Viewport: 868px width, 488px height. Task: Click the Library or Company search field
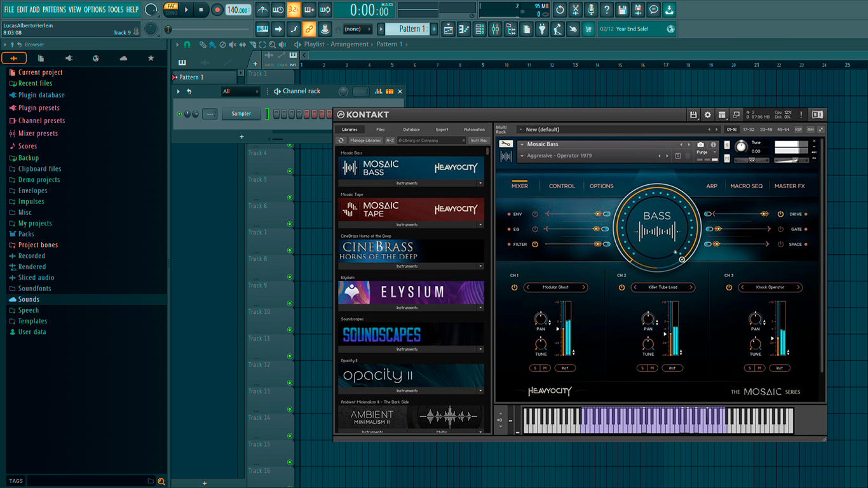pos(432,140)
